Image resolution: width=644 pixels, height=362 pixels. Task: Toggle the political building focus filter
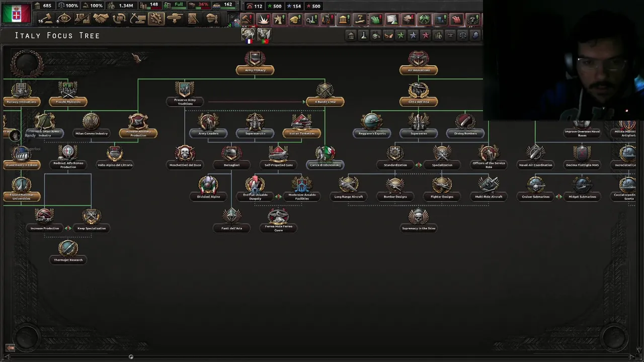click(351, 35)
